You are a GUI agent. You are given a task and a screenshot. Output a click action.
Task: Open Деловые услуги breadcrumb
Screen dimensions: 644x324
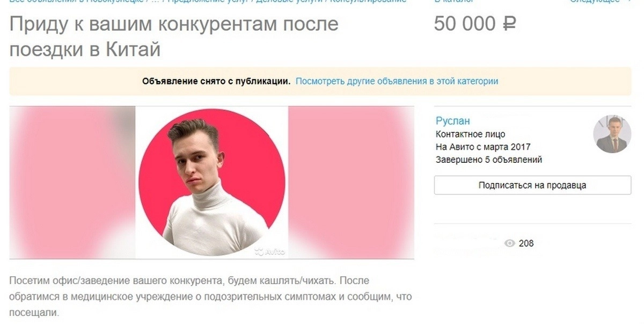(x=289, y=2)
